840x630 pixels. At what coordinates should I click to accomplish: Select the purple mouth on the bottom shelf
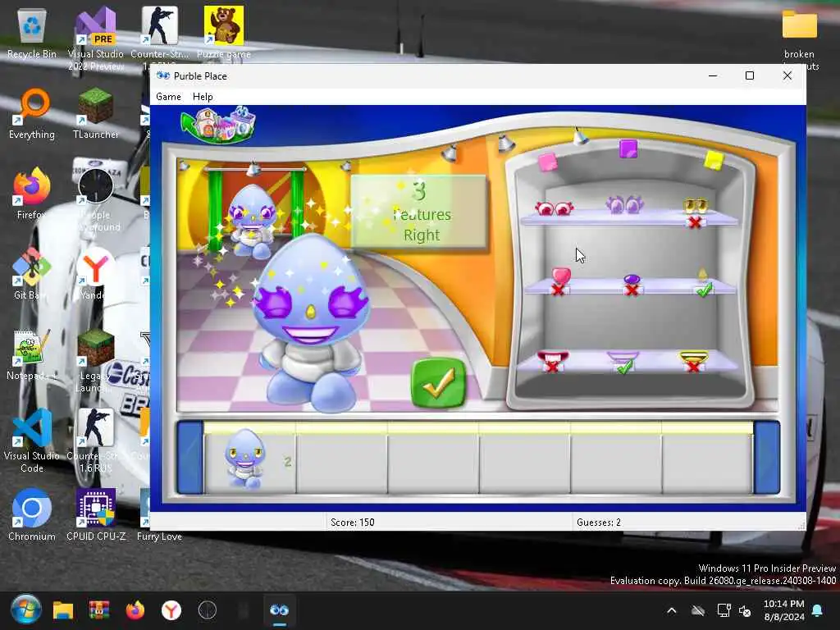[x=623, y=357]
